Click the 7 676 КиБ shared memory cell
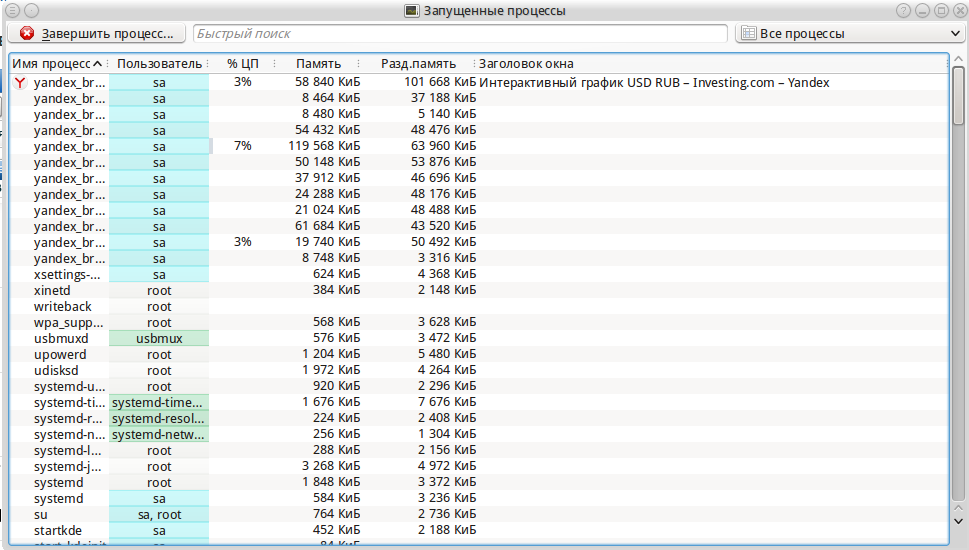Viewport: 969px width, 550px height. point(447,403)
